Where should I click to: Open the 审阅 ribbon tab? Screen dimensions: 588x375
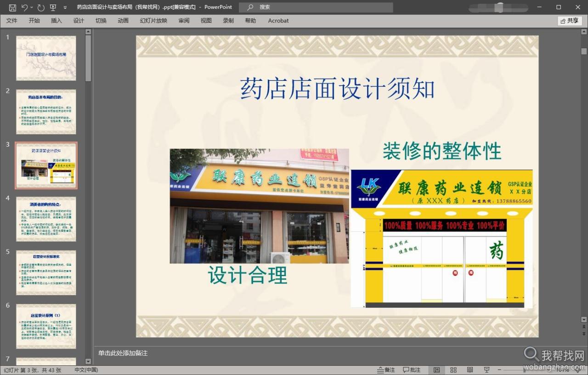[184, 21]
